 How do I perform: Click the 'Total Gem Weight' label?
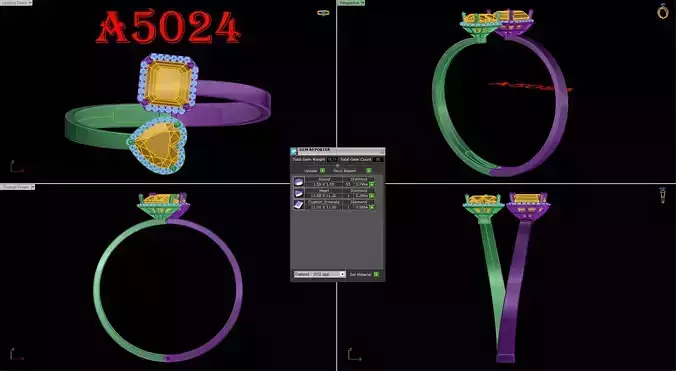[309, 159]
